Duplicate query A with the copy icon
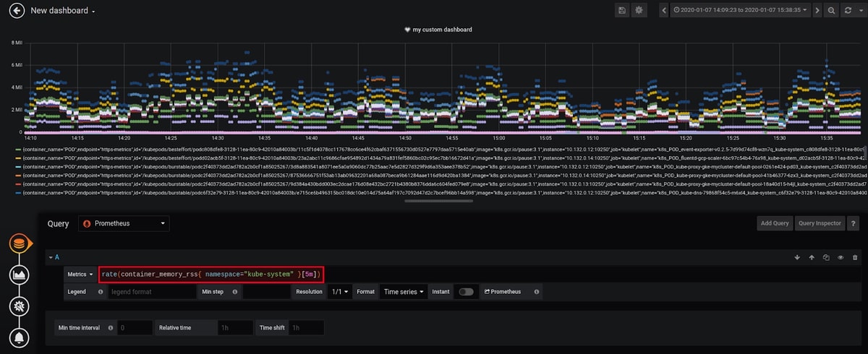 click(826, 257)
